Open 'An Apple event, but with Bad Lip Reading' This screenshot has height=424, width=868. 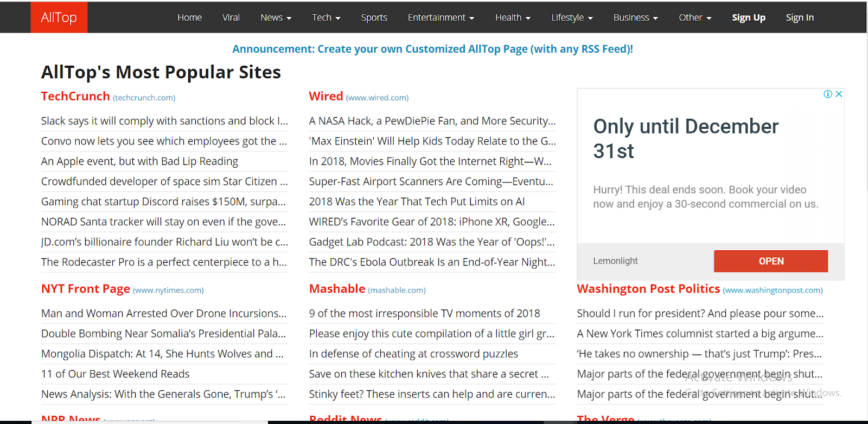[139, 161]
